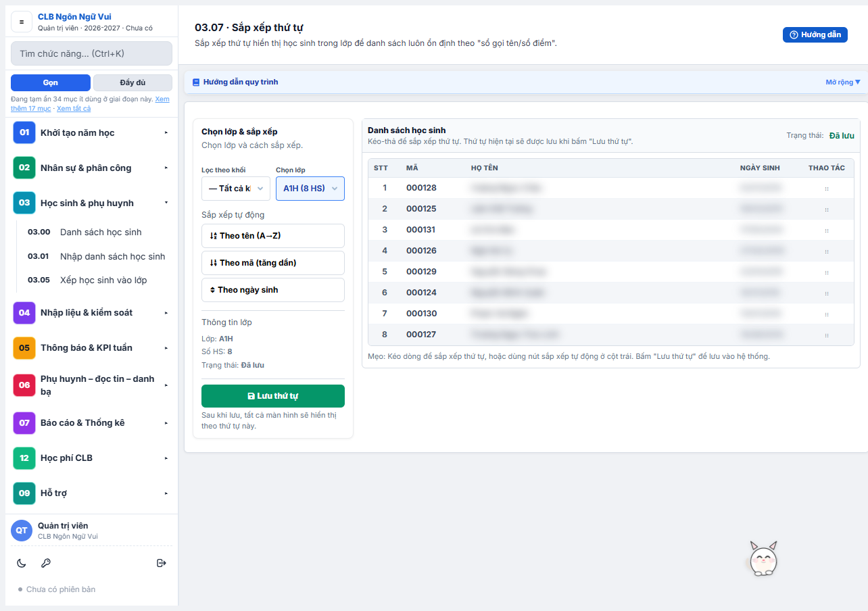Click the logout arrow icon
The height and width of the screenshot is (611, 868).
click(x=162, y=563)
